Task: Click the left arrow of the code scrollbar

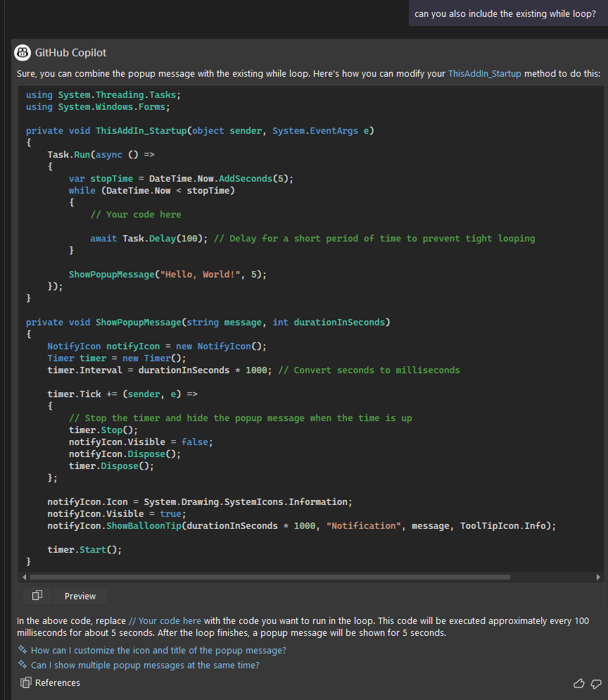Action: pos(23,577)
